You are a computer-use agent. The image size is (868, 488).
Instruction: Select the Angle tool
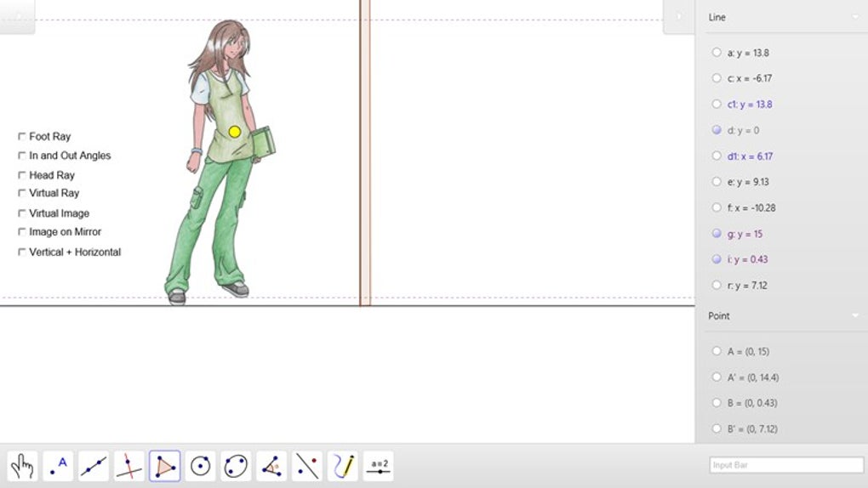[x=271, y=467]
